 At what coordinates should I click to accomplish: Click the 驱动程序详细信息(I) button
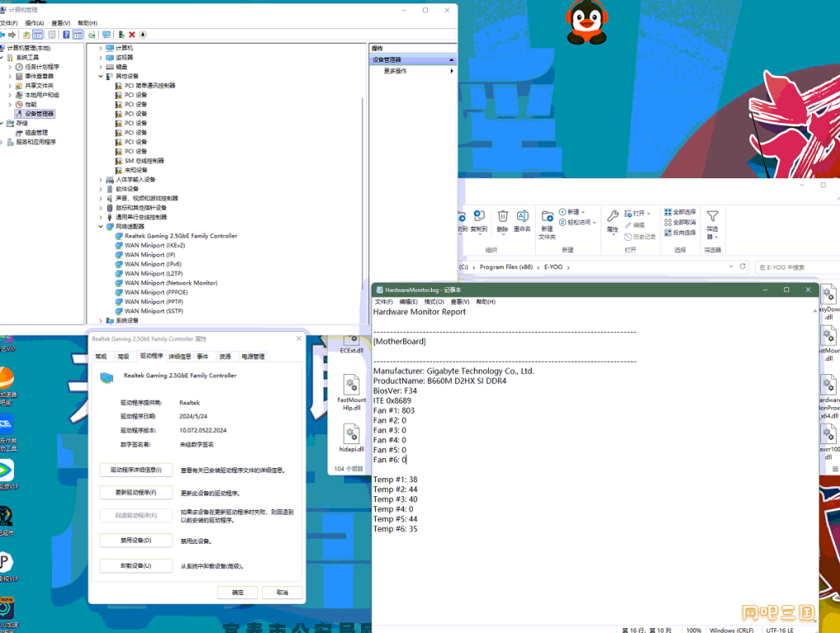coord(136,470)
